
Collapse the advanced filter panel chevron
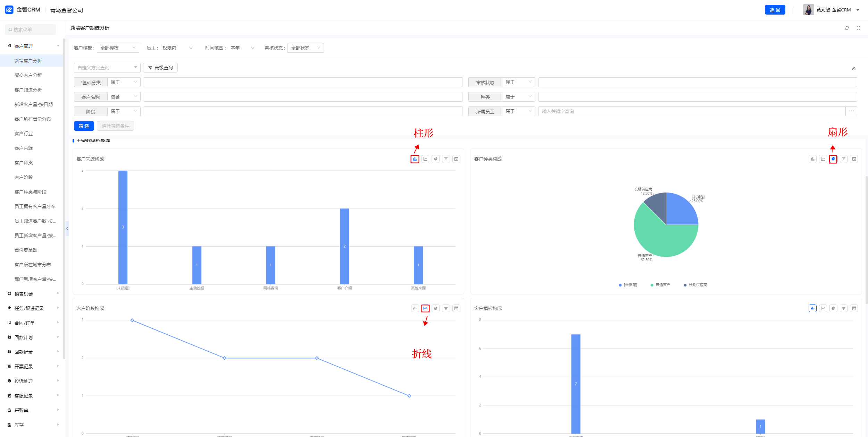pos(854,68)
